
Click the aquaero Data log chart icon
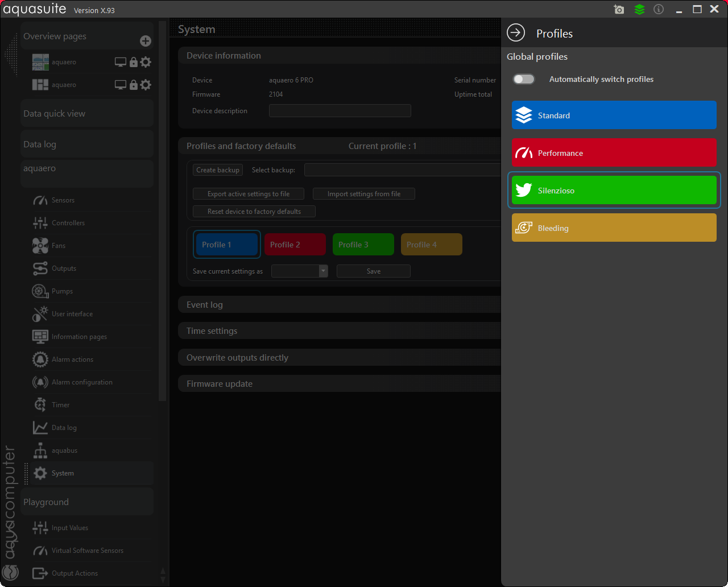[x=40, y=428]
